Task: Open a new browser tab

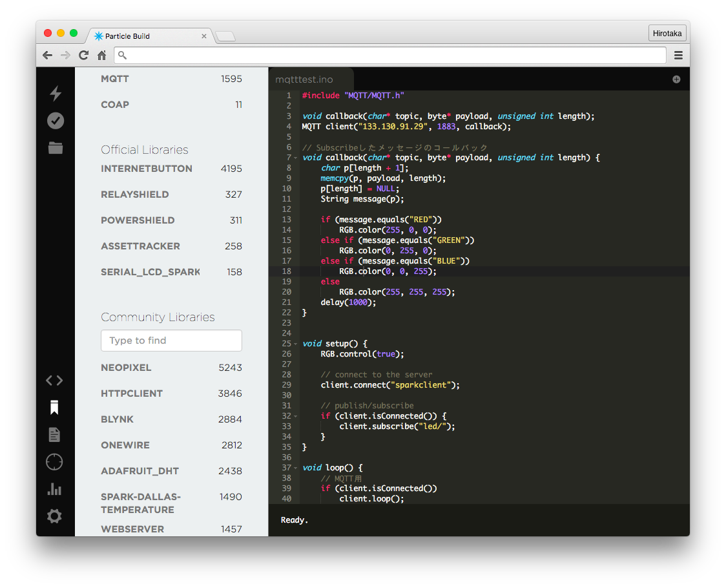Action: coord(225,37)
